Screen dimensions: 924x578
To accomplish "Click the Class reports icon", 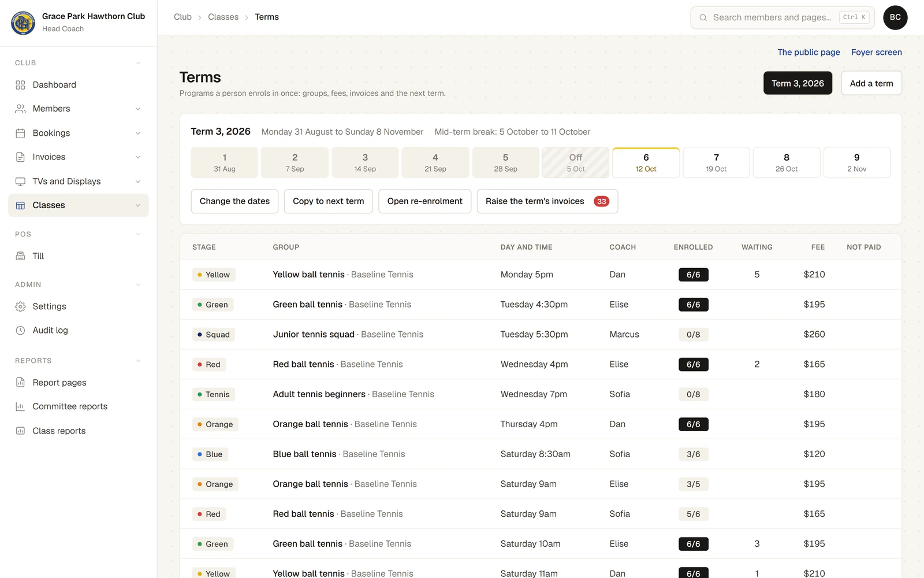I will tap(20, 431).
